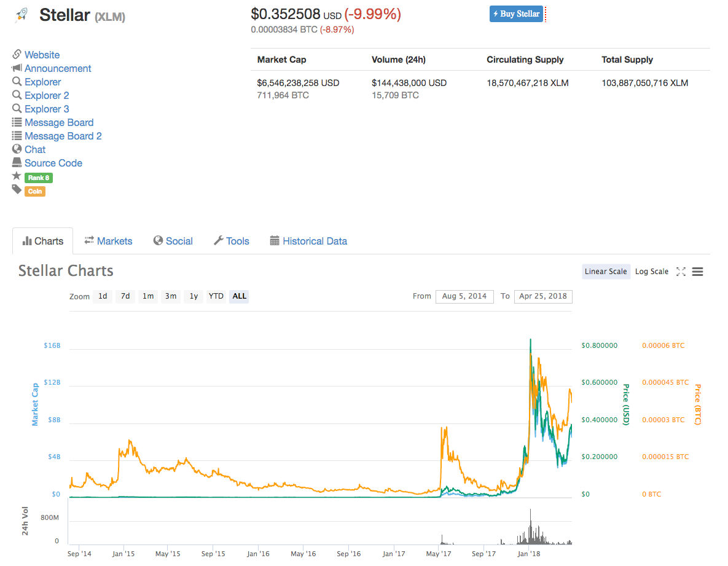Switch to Log Scale
The height and width of the screenshot is (566, 728).
click(651, 272)
